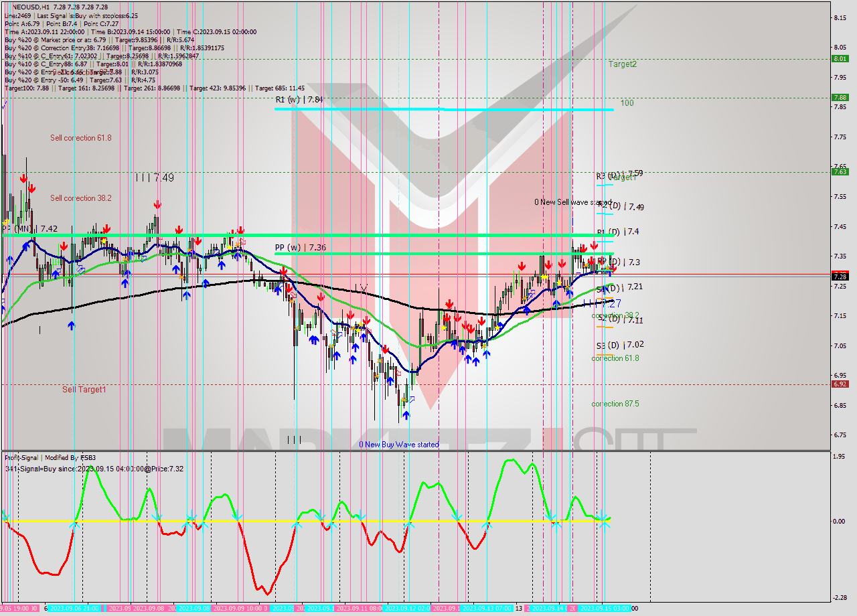The image size is (857, 616).
Task: Click the 'S2 (D) | 7.11' support label
Action: pyautogui.click(x=621, y=320)
